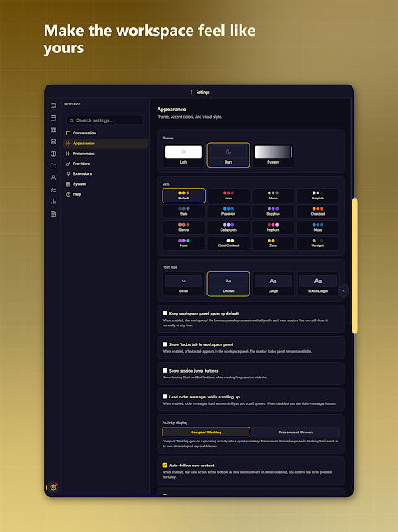The width and height of the screenshot is (398, 532).
Task: Switch to the System settings section
Action: 105,184
